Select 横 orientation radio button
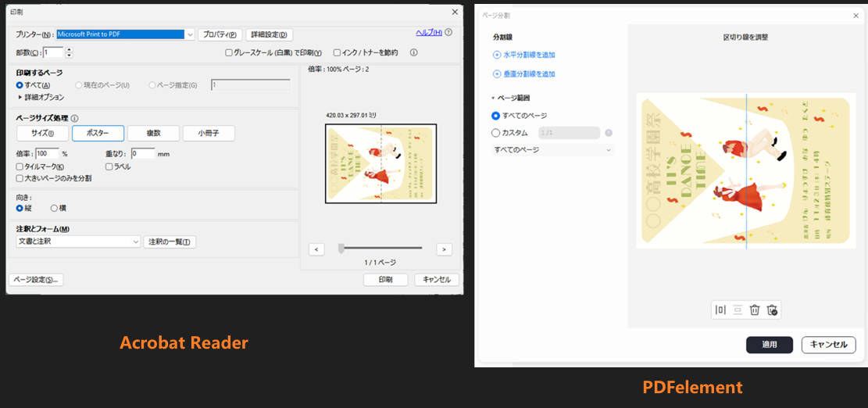Viewport: 868px width, 408px height. click(54, 208)
